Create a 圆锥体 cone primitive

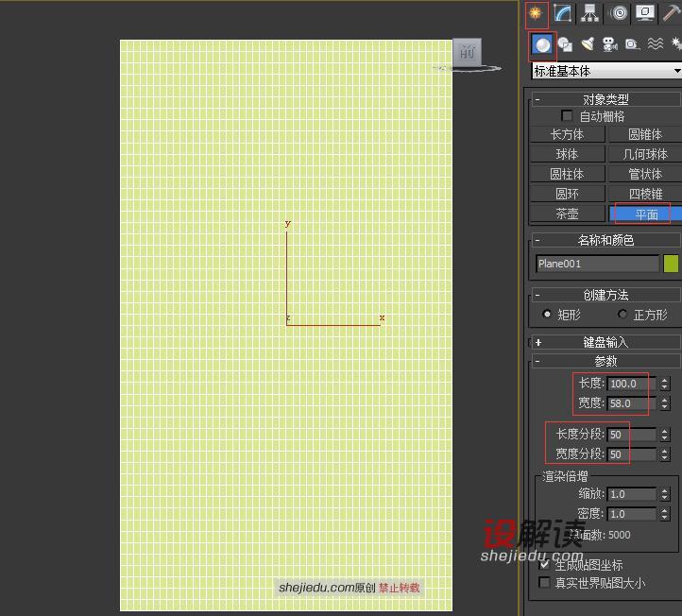[645, 134]
